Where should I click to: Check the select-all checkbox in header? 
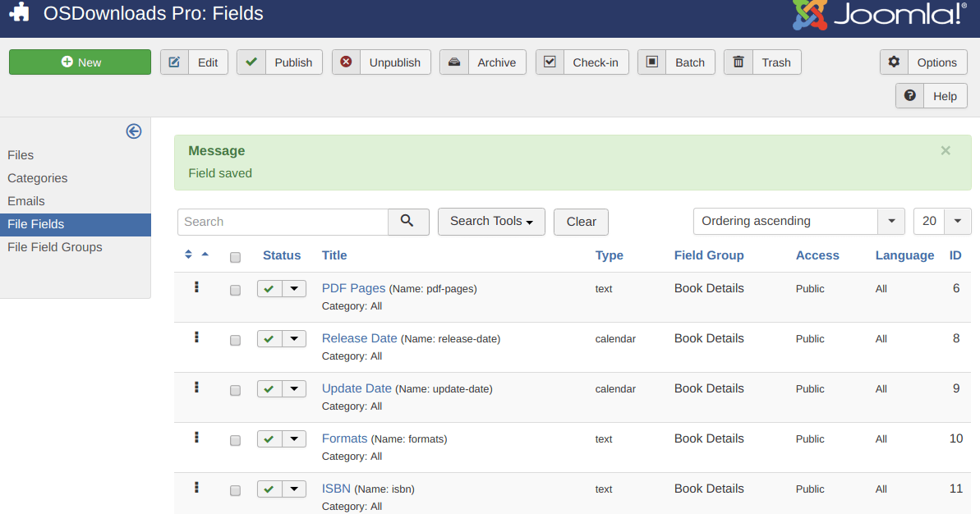(235, 257)
